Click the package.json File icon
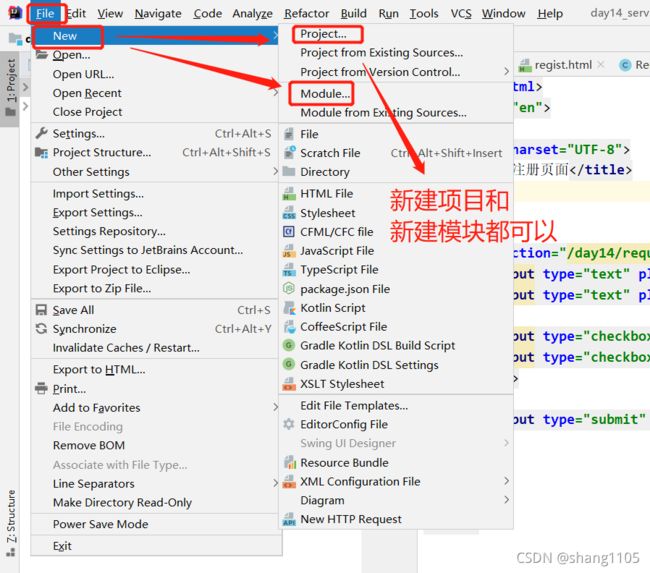650x573 pixels. [289, 288]
